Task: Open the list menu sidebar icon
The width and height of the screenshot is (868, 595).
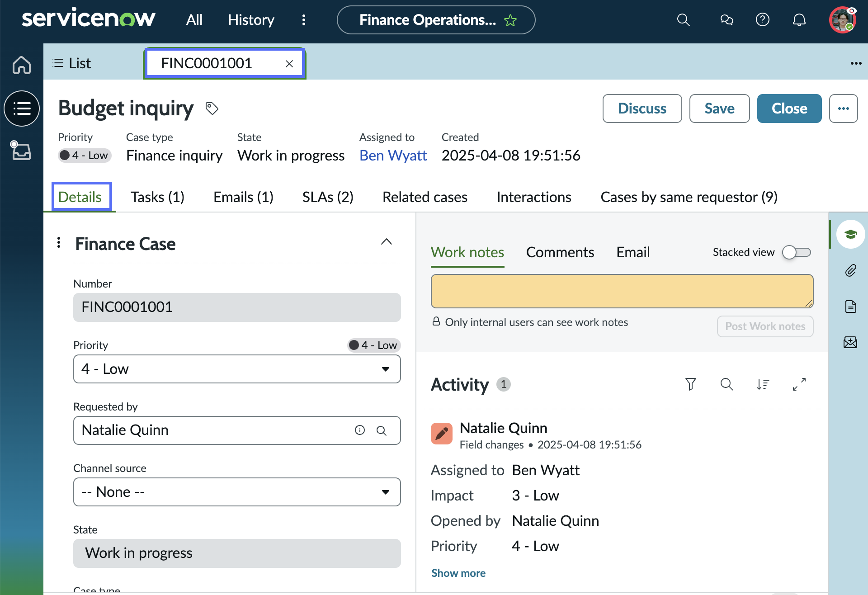Action: 22,109
